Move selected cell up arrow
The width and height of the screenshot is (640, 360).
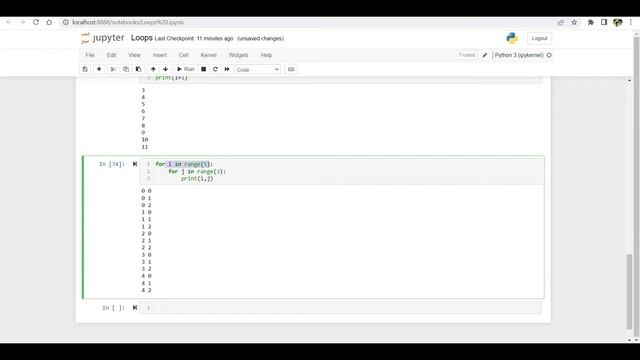[153, 69]
